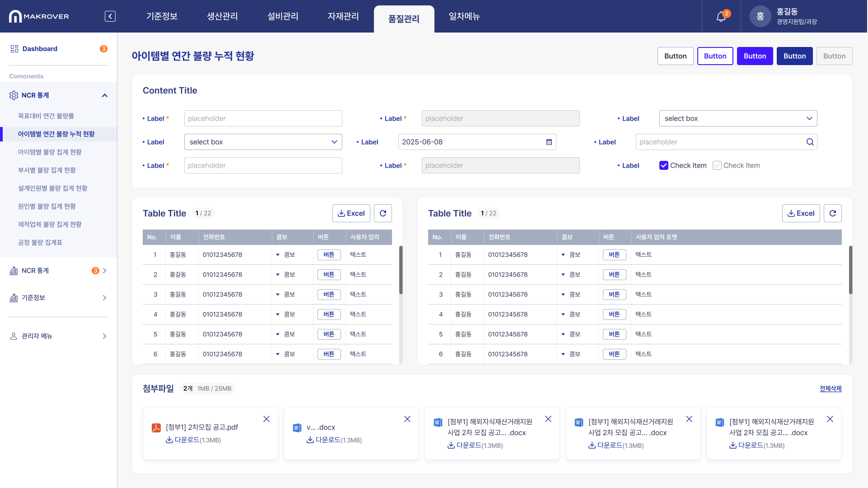This screenshot has width=868, height=488.
Task: Collapse the NCR 통계 sidebar section
Action: coord(104,95)
